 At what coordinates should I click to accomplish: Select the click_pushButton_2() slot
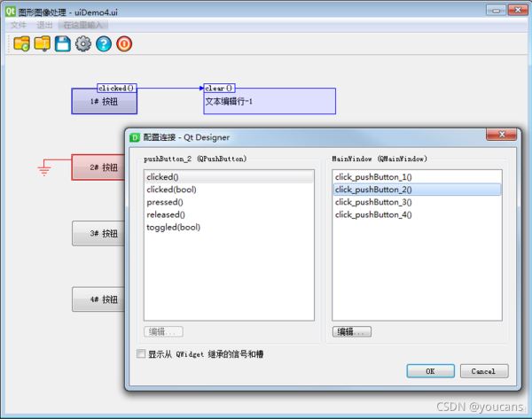click(x=417, y=190)
